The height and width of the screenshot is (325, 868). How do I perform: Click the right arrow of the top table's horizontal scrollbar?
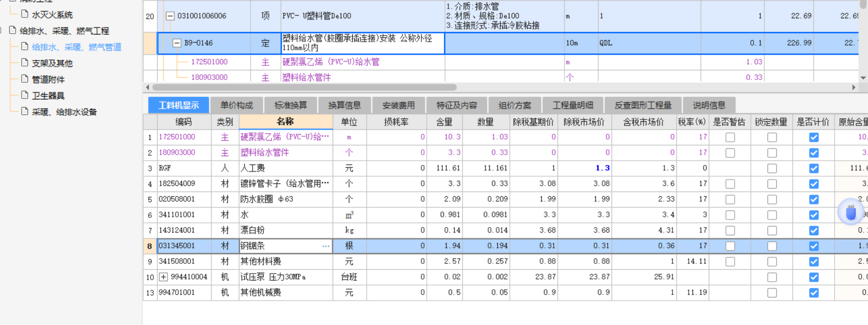pos(853,87)
